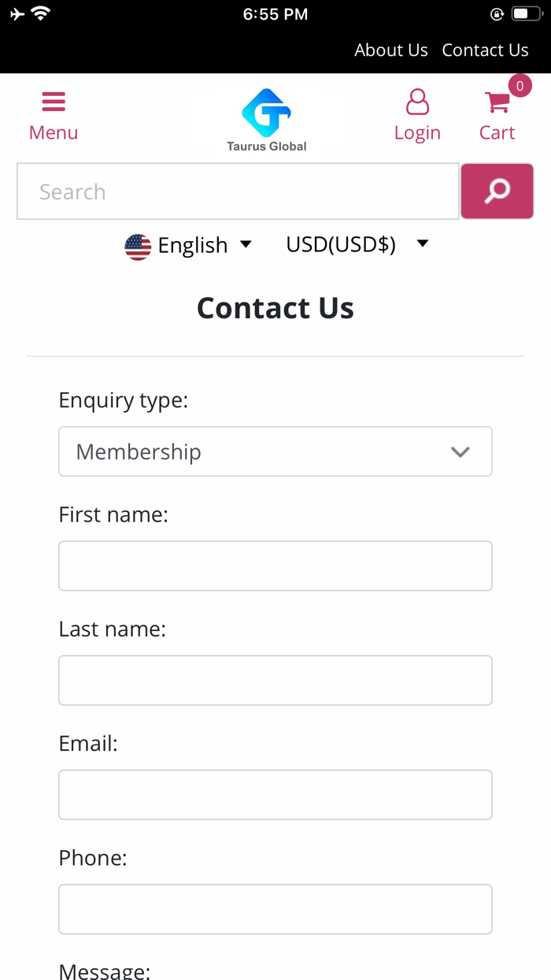Viewport: 551px width, 980px height.
Task: Click the magnifying glass search icon
Action: tap(497, 191)
